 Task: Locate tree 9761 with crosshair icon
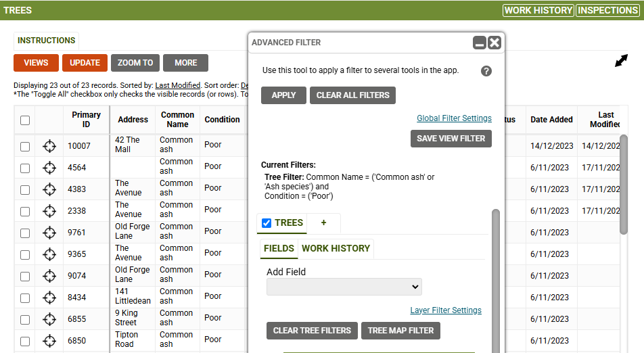tap(49, 233)
